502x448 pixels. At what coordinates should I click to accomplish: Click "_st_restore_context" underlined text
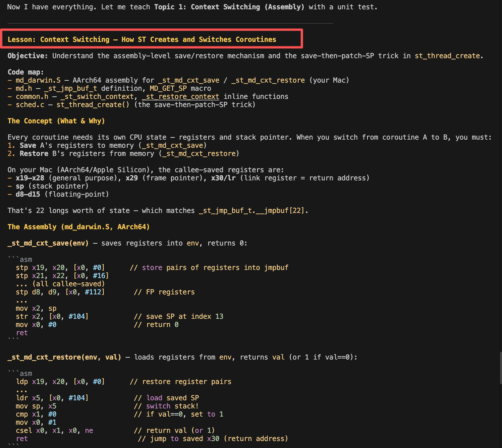click(x=180, y=97)
